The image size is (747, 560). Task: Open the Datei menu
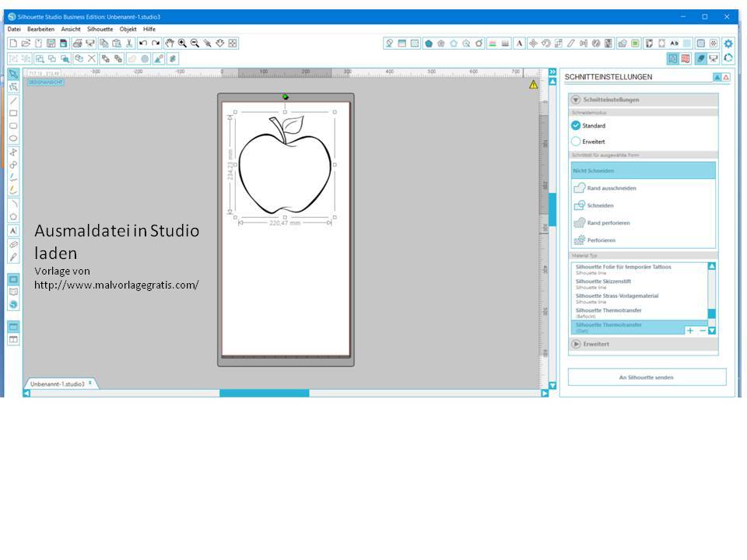coord(14,29)
